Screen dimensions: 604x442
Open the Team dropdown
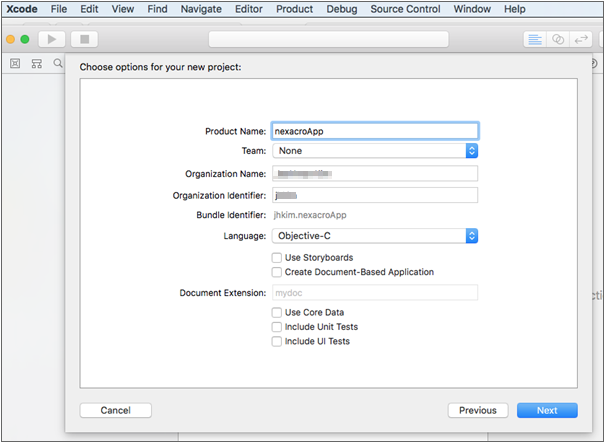click(x=375, y=151)
